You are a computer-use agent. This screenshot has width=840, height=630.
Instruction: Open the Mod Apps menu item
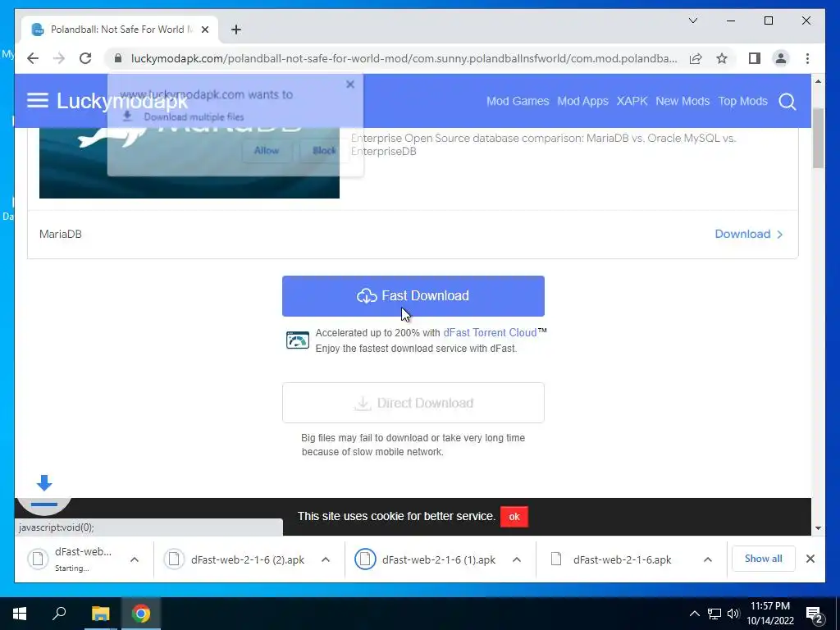click(582, 101)
